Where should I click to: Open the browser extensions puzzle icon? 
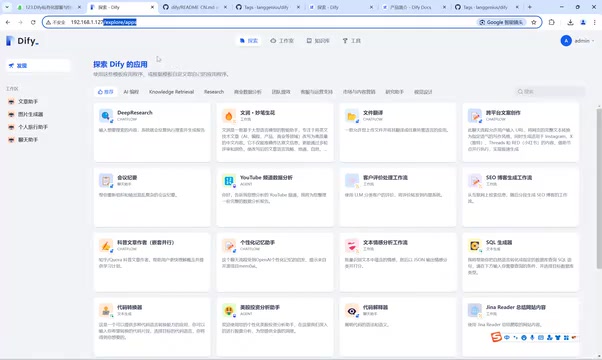pos(552,22)
